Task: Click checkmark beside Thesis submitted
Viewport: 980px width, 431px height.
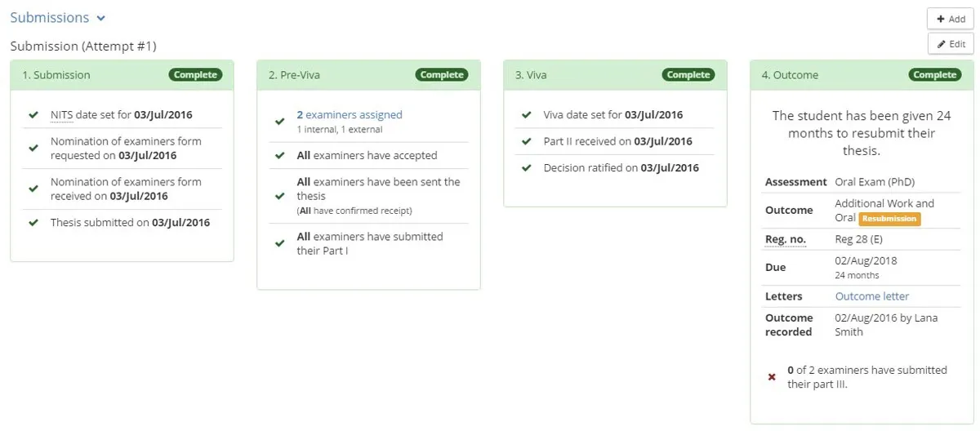Action: 33,222
